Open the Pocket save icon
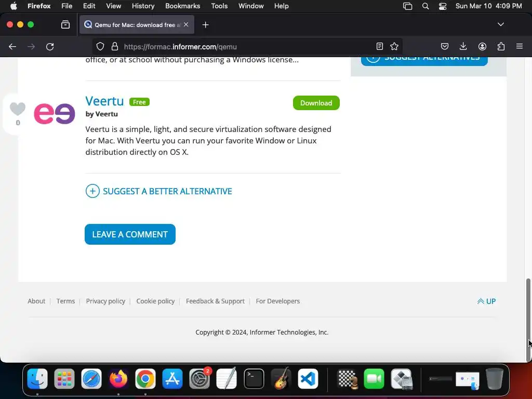532x399 pixels. pyautogui.click(x=445, y=46)
